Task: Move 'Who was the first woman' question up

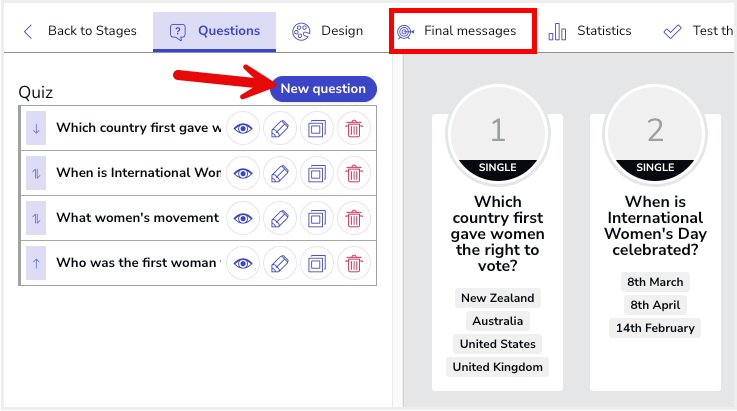Action: [36, 264]
